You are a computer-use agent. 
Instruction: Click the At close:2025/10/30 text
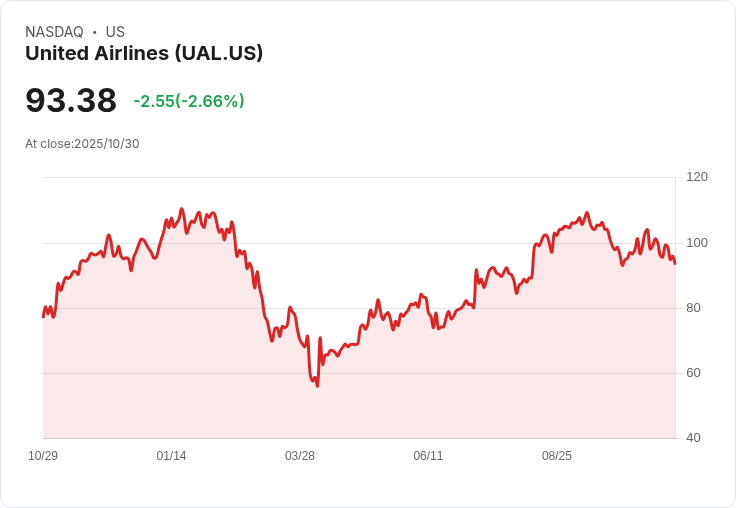click(82, 144)
